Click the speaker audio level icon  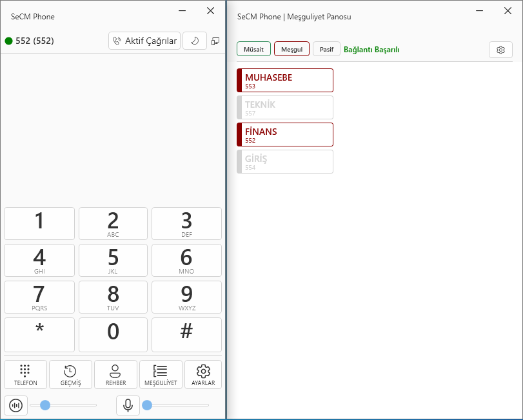point(15,405)
